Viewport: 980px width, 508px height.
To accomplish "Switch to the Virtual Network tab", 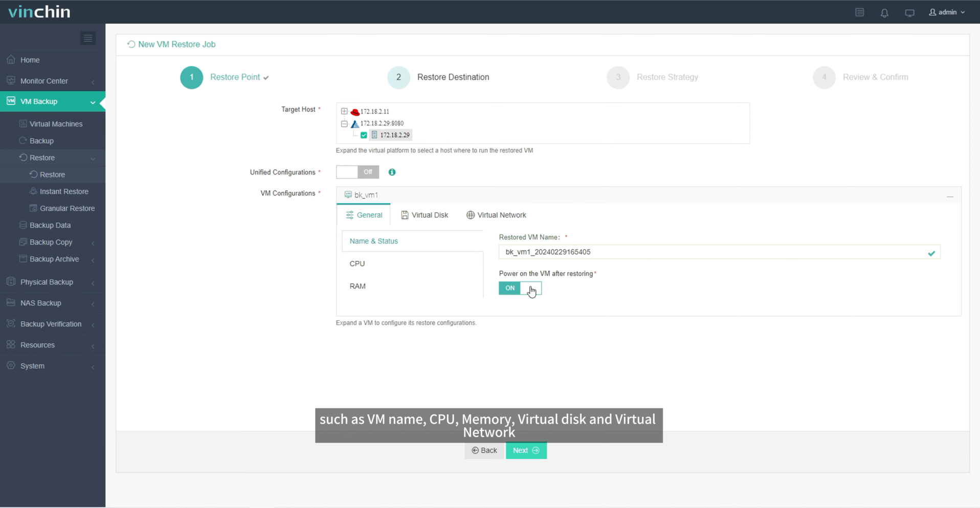I will (496, 215).
